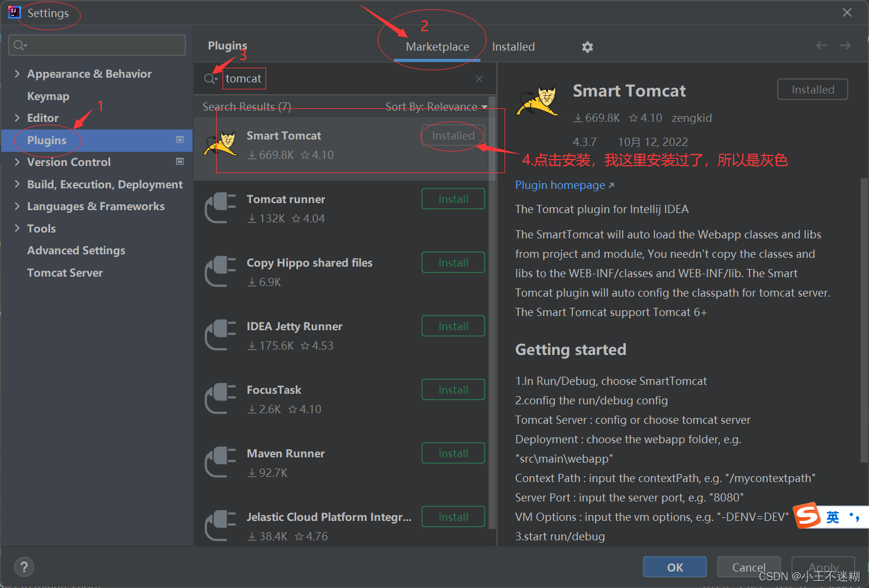
Task: Clear the tomcat search text
Action: pyautogui.click(x=479, y=79)
